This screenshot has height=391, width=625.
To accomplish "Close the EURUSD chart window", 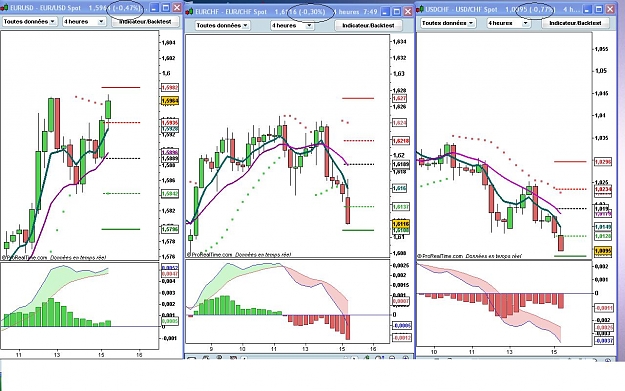I will (177, 8).
